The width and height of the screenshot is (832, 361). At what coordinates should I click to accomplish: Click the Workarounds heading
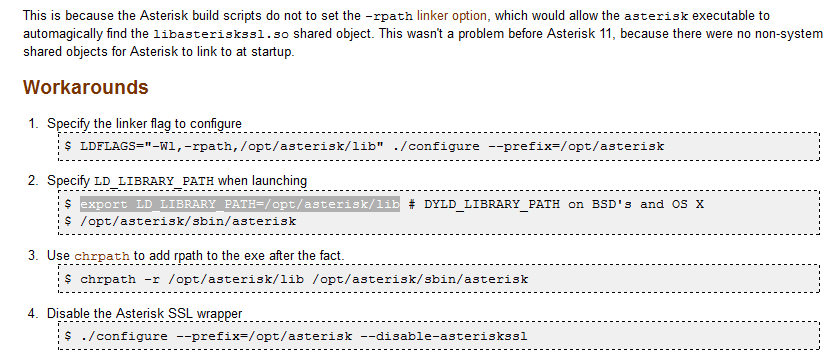pyautogui.click(x=85, y=87)
